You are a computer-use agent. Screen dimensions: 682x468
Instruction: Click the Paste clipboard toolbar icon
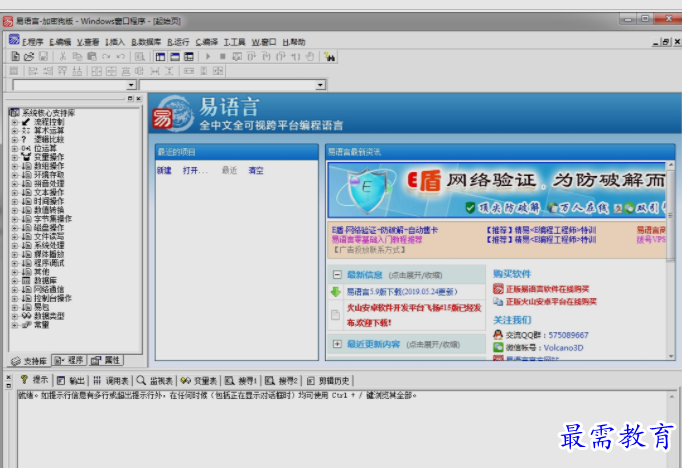(x=92, y=57)
